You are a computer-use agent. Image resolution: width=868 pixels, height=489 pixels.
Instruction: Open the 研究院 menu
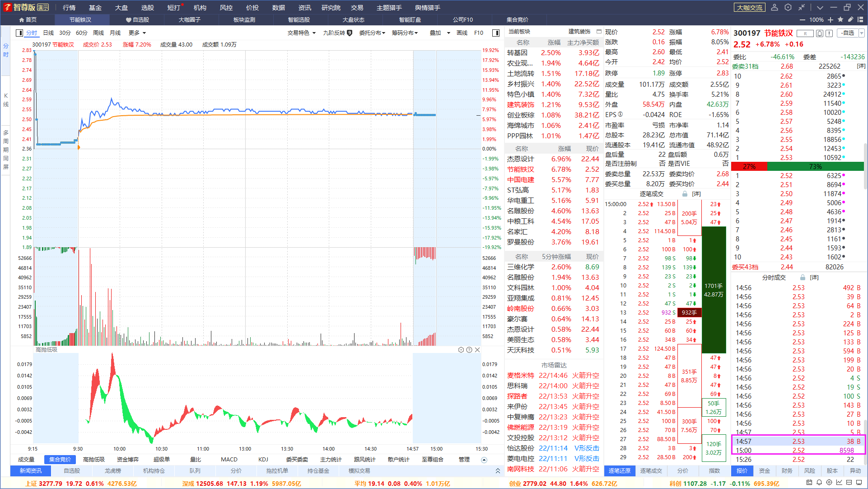(331, 8)
